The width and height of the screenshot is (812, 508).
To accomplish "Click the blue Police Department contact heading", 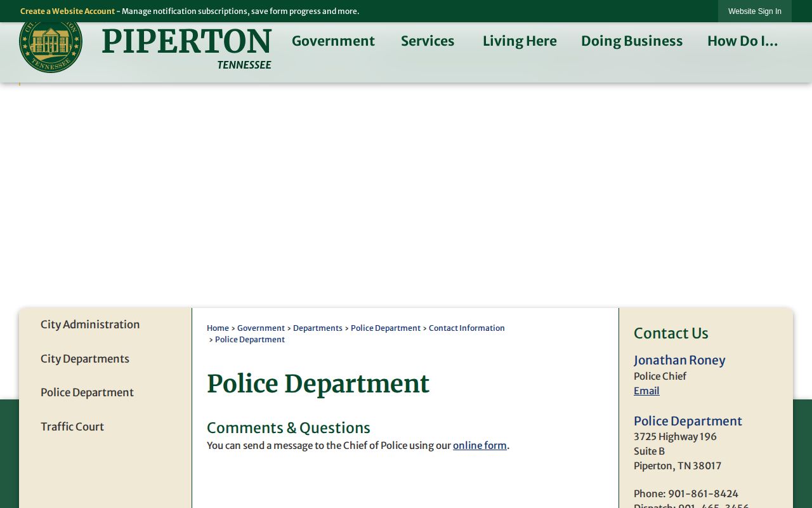I will coord(688,422).
